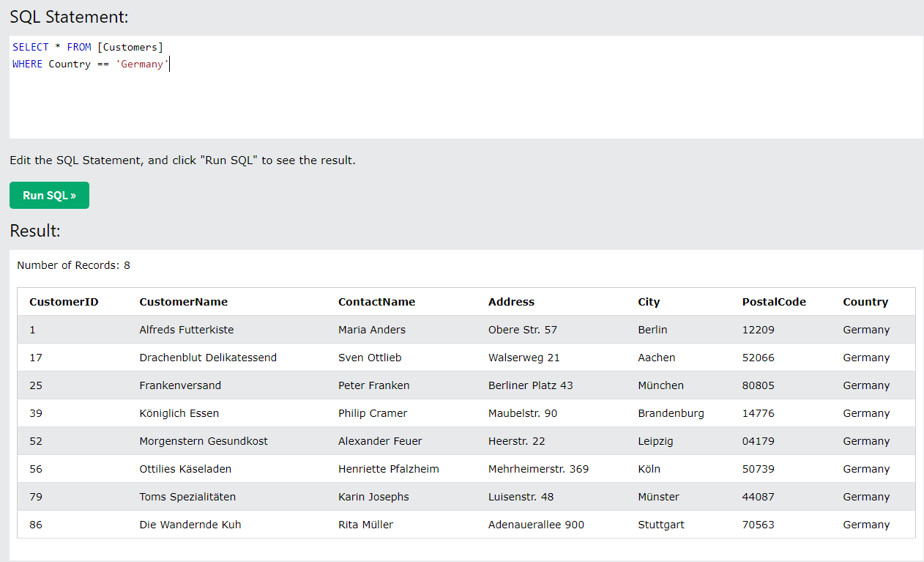Viewport: 924px width, 562px height.
Task: Click contact name Maria Anders
Action: click(x=372, y=330)
